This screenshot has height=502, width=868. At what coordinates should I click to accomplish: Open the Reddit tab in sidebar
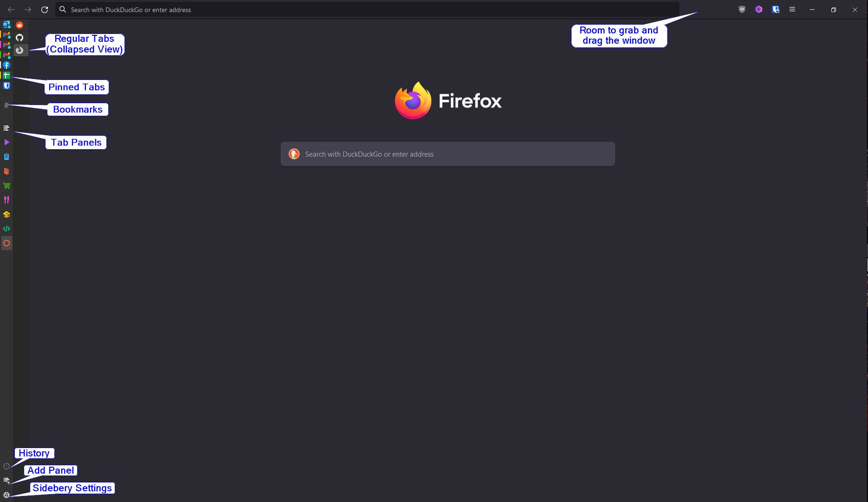pos(20,25)
